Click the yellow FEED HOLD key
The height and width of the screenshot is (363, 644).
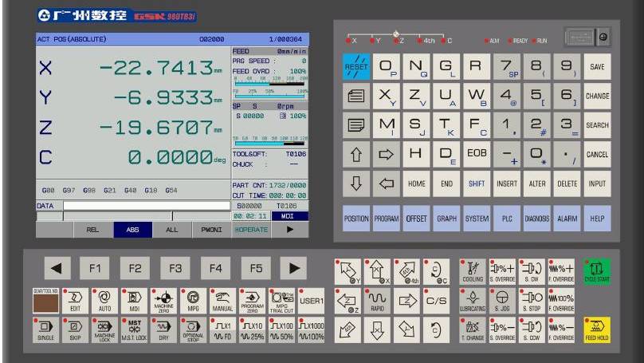pos(597,329)
